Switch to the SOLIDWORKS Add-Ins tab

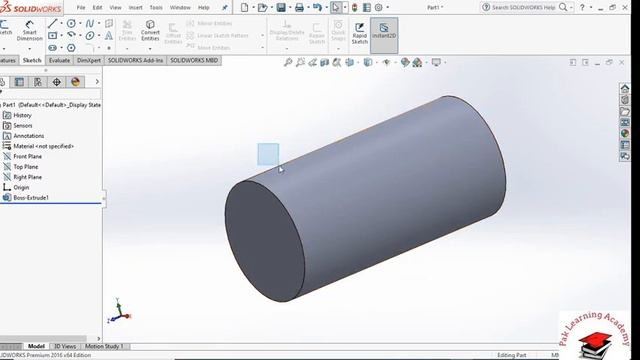tap(135, 60)
